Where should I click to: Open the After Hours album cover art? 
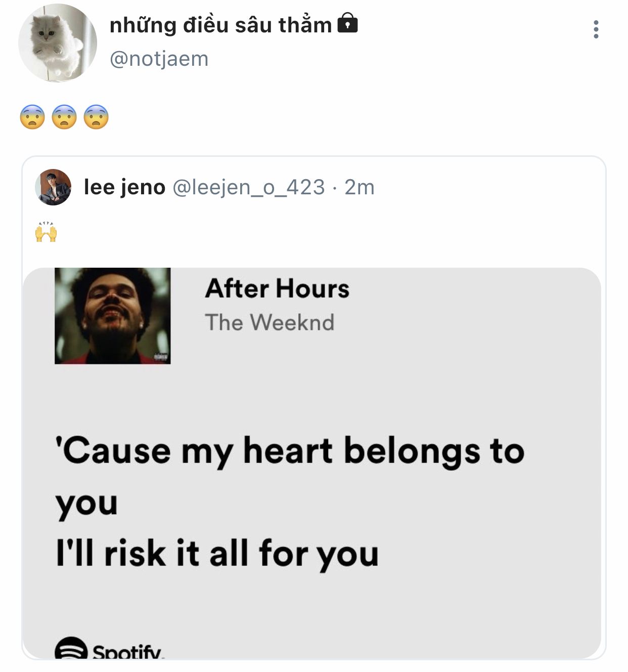click(x=112, y=316)
